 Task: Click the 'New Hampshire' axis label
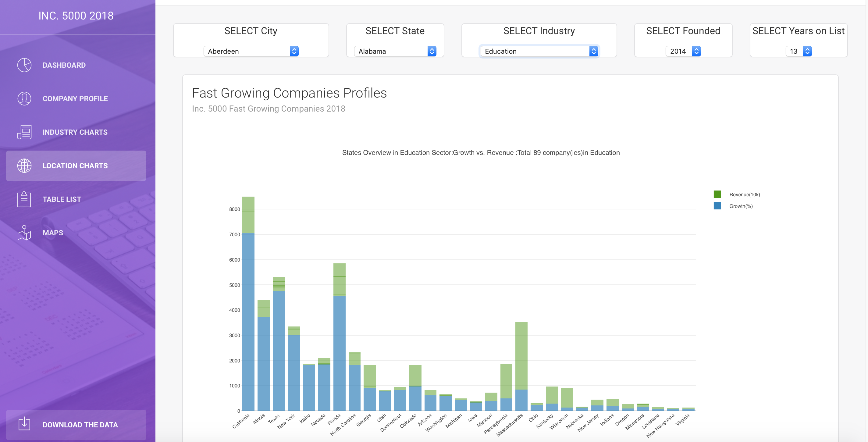(x=661, y=426)
